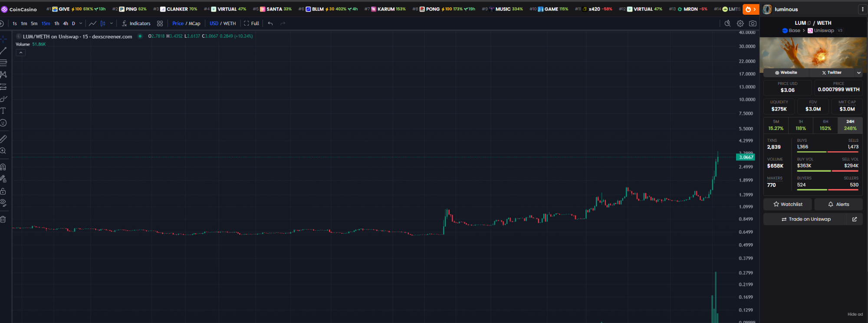Image resolution: width=868 pixels, height=323 pixels.
Task: Click the Trade on Uniswap button
Action: point(806,219)
